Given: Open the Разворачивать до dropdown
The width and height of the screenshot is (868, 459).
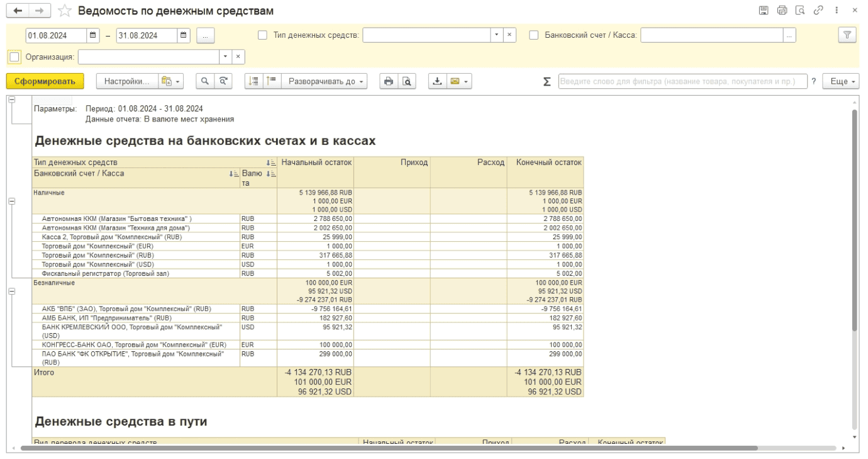Looking at the screenshot, I should point(324,81).
